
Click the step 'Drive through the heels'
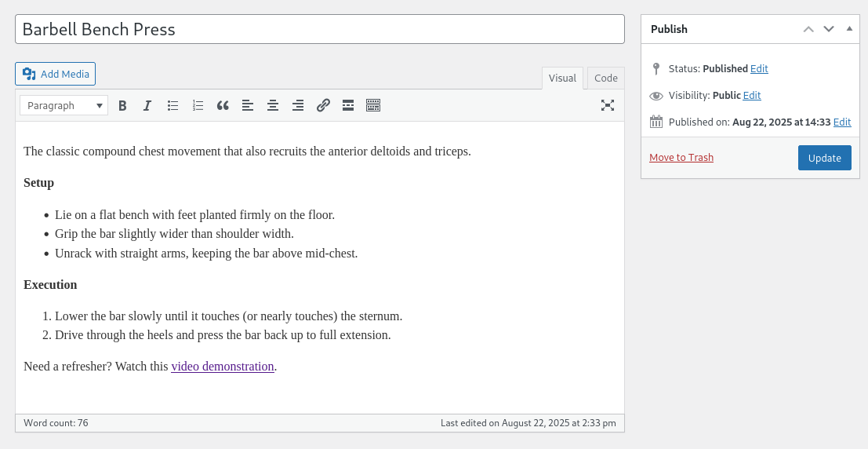(223, 335)
